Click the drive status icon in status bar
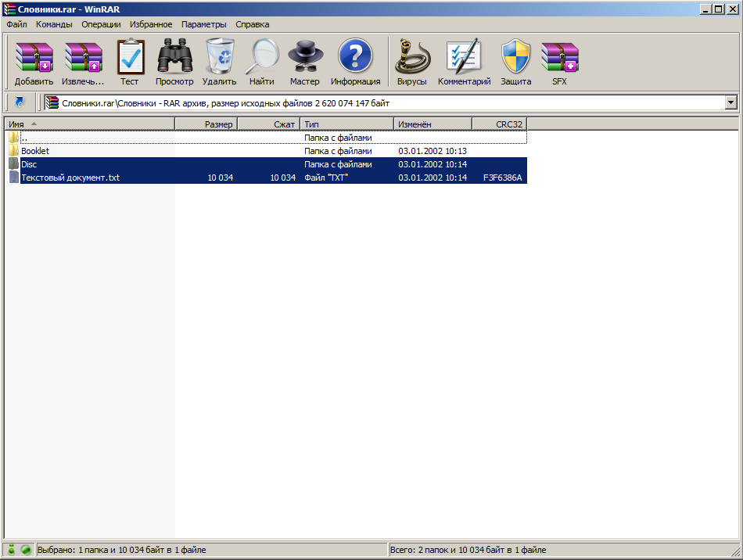This screenshot has width=743, height=560. (12, 550)
